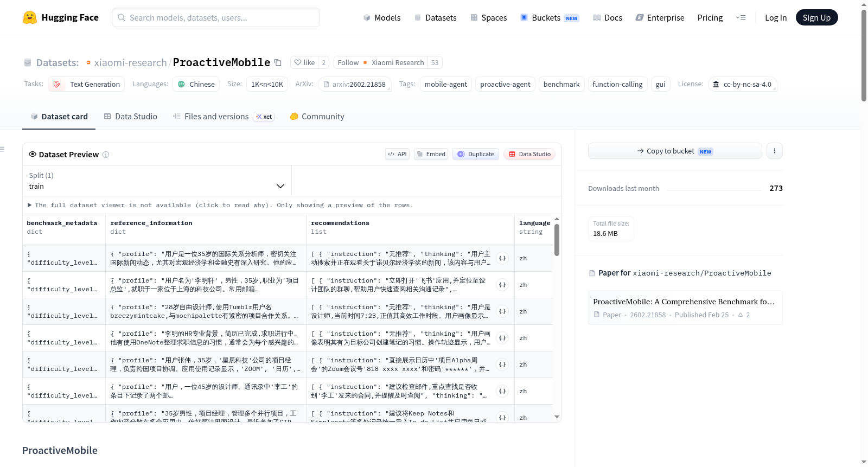Click the xaiomi-research organization avatar dot
The image size is (868, 467).
(88, 62)
